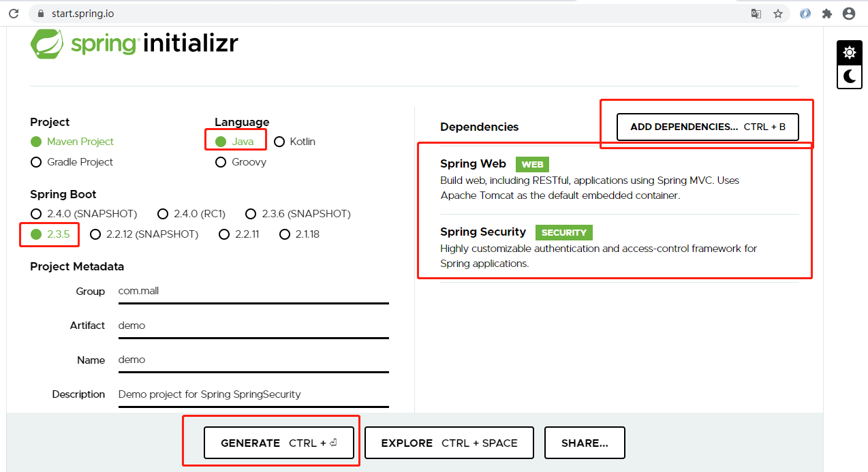Screen dimensions: 868x472
Task: Select Groovy language option
Action: coord(241,162)
